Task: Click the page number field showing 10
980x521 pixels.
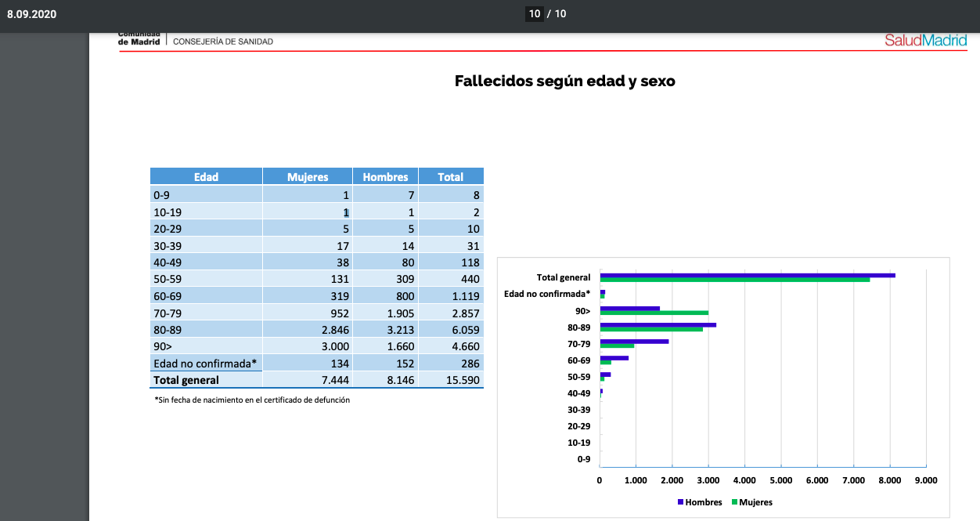Action: coord(535,13)
